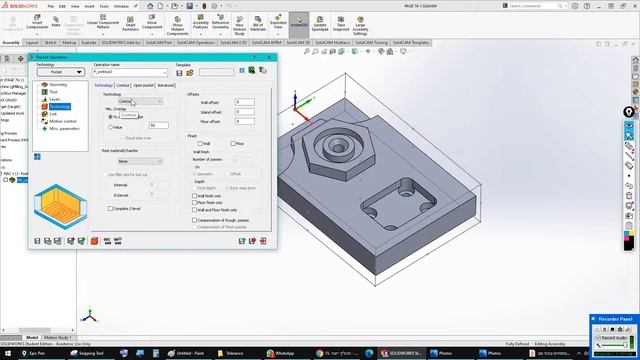The height and width of the screenshot is (360, 640).
Task: Click the Wall offset input field
Action: coord(244,102)
